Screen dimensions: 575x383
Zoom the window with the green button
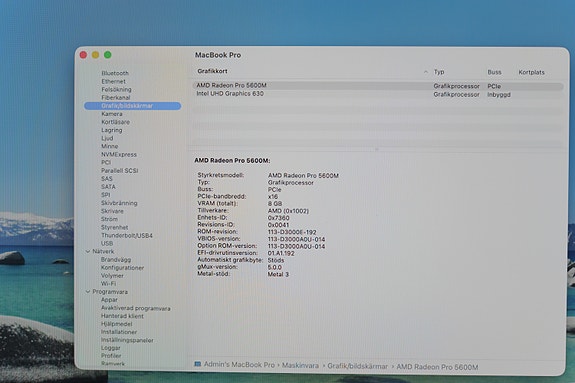click(x=107, y=55)
